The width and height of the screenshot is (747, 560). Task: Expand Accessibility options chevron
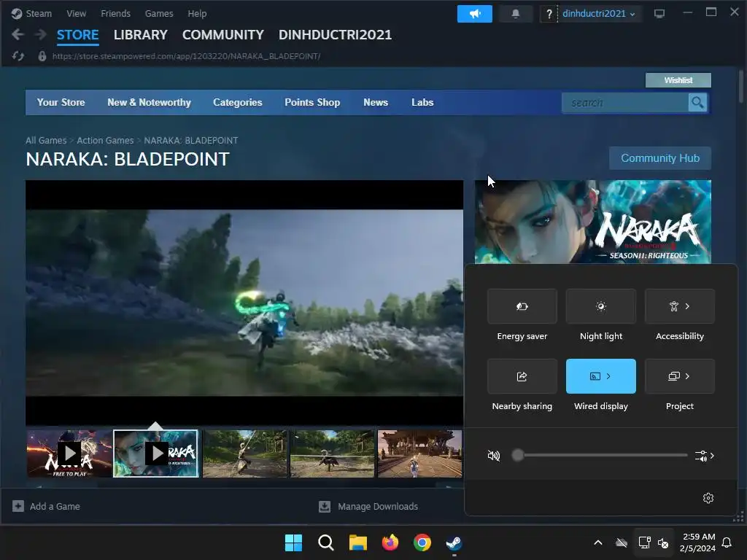pos(687,306)
